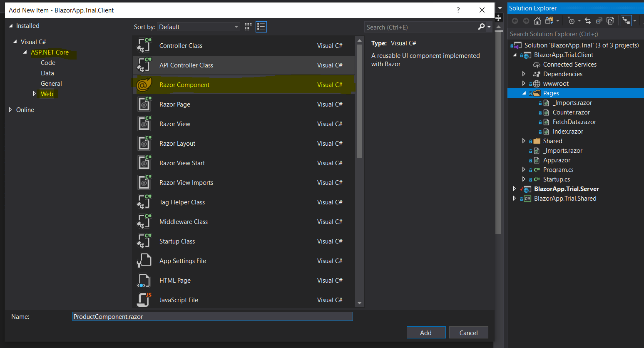Viewport: 644px width, 348px height.
Task: Click inside the template search box
Action: click(x=420, y=27)
